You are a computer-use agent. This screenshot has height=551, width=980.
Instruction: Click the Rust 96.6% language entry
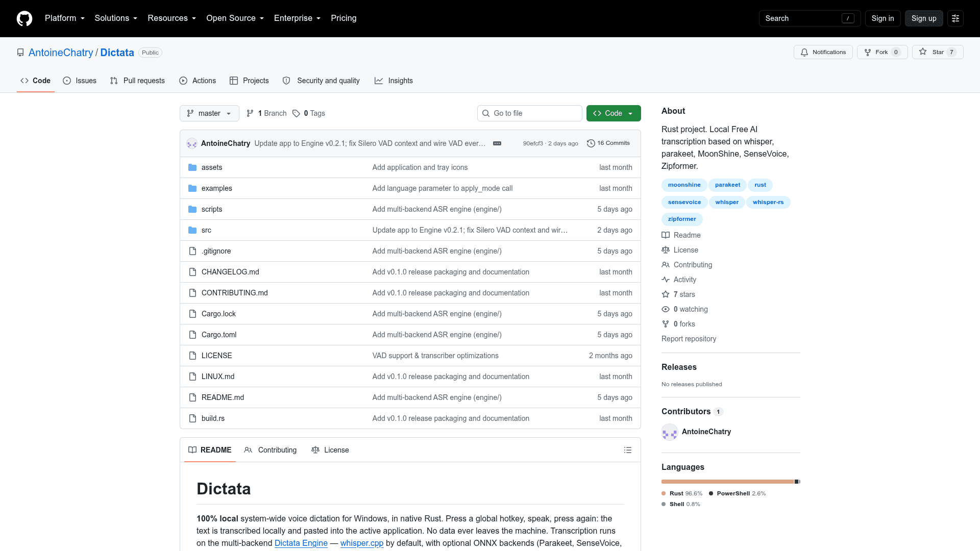[682, 493]
